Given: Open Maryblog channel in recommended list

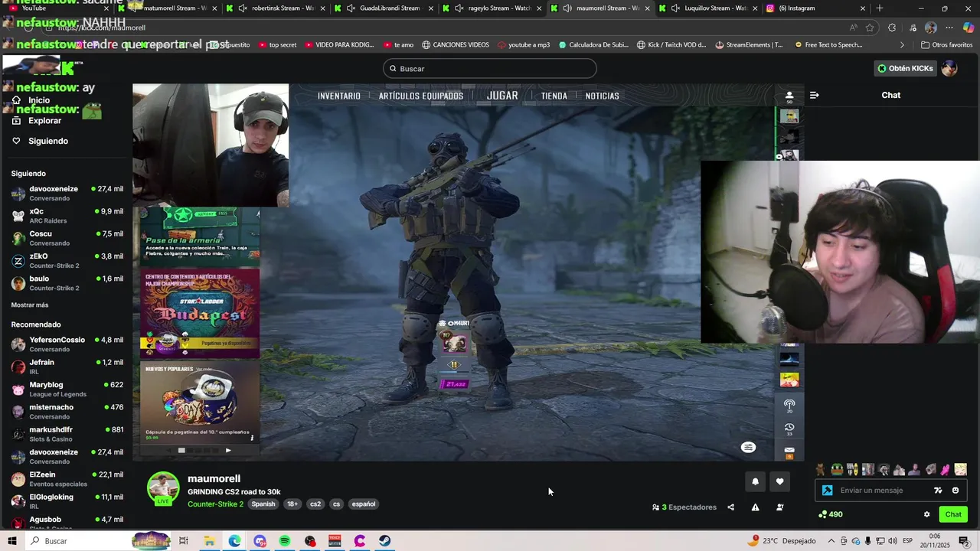Looking at the screenshot, I should [67, 389].
